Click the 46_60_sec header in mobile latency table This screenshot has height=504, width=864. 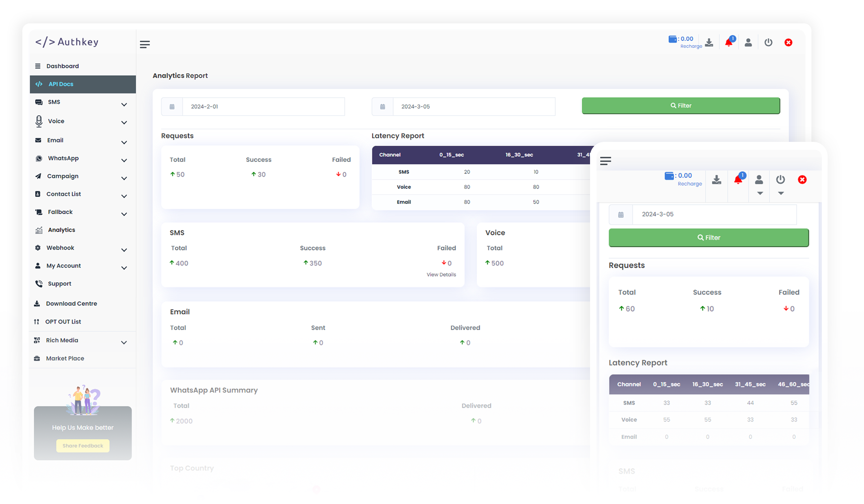point(793,384)
